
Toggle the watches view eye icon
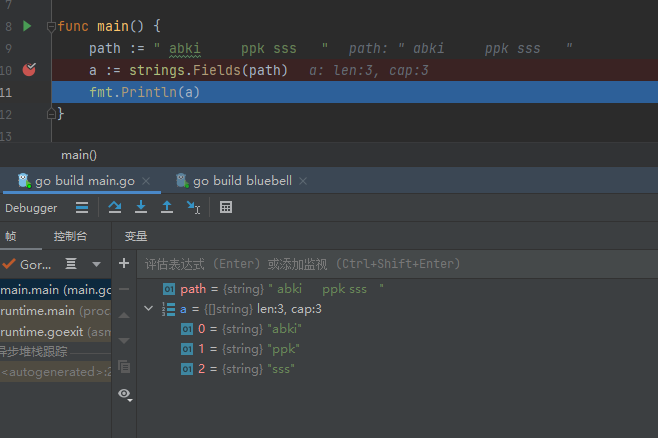click(x=124, y=394)
